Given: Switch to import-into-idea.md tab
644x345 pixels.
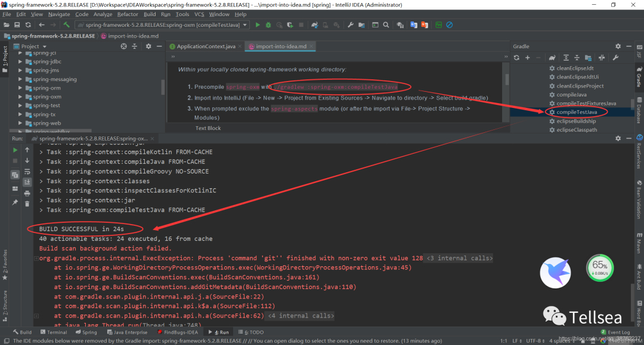Looking at the screenshot, I should pos(281,46).
